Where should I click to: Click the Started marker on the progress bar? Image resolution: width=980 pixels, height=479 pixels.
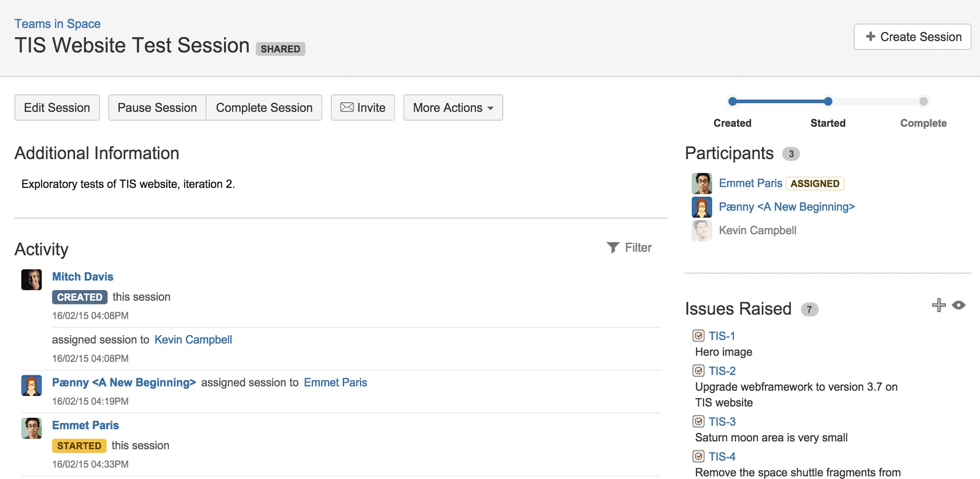827,101
